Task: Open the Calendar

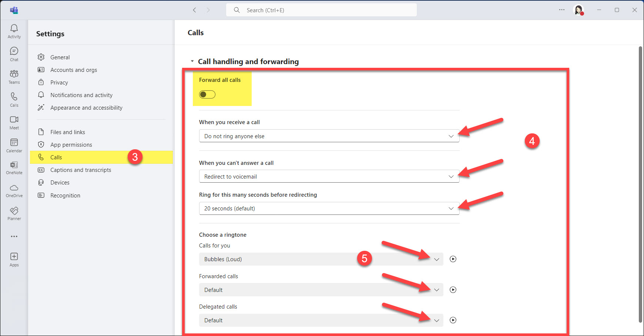Action: [14, 145]
